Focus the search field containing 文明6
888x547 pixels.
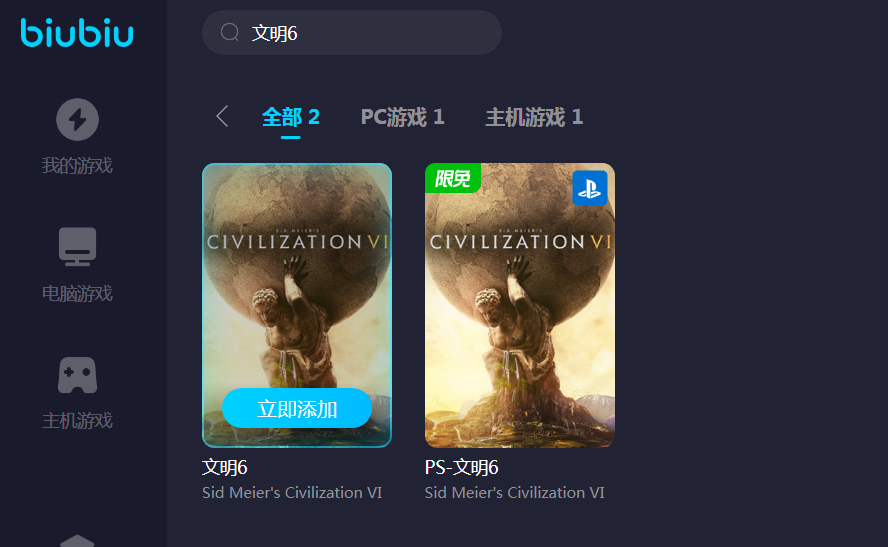point(352,32)
